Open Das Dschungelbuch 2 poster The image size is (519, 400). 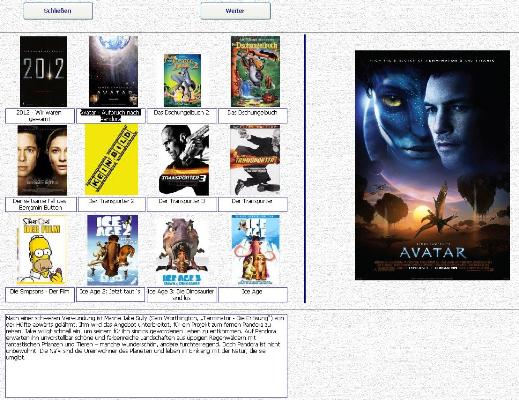pyautogui.click(x=182, y=80)
